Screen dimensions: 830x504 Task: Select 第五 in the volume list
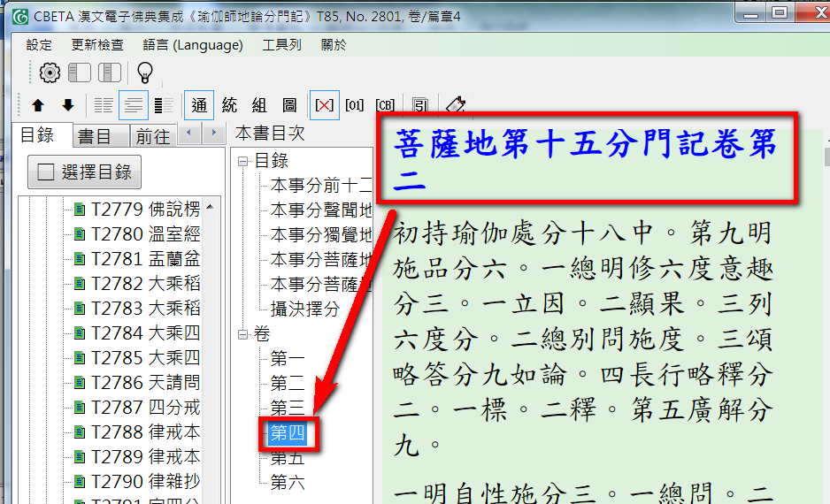[287, 458]
